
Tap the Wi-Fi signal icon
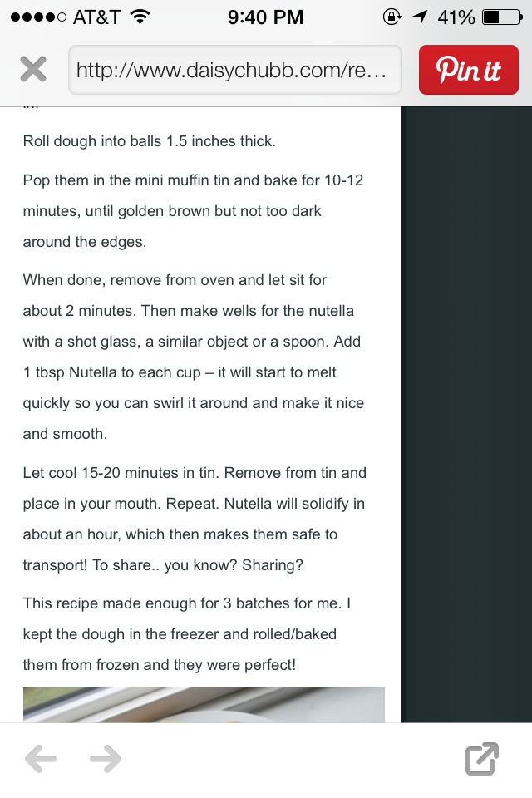click(x=140, y=17)
